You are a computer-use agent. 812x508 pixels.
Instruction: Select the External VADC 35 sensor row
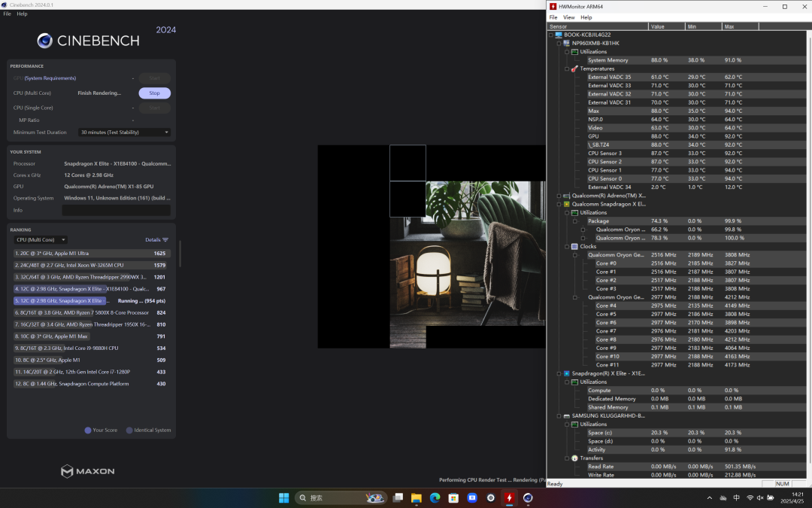pyautogui.click(x=696, y=78)
